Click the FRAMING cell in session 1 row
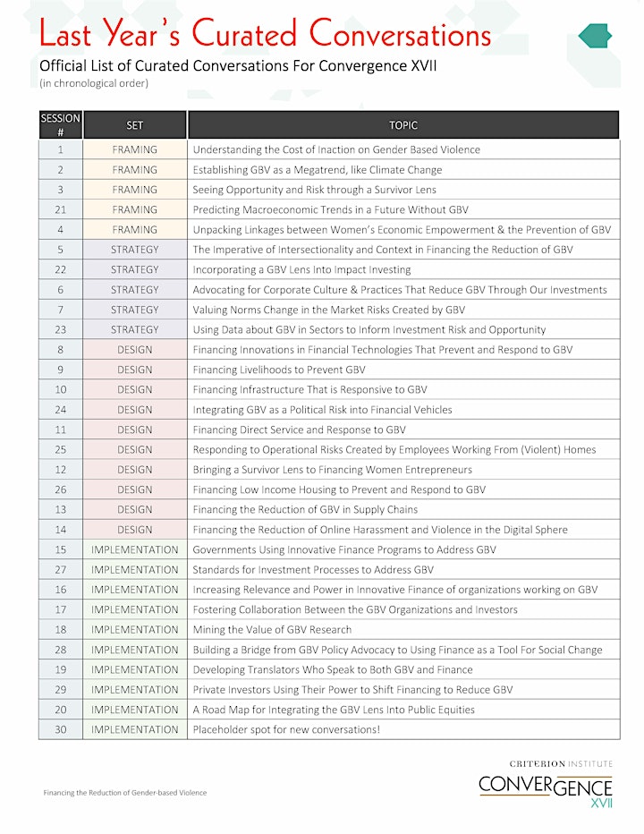The image size is (644, 834). (x=134, y=149)
